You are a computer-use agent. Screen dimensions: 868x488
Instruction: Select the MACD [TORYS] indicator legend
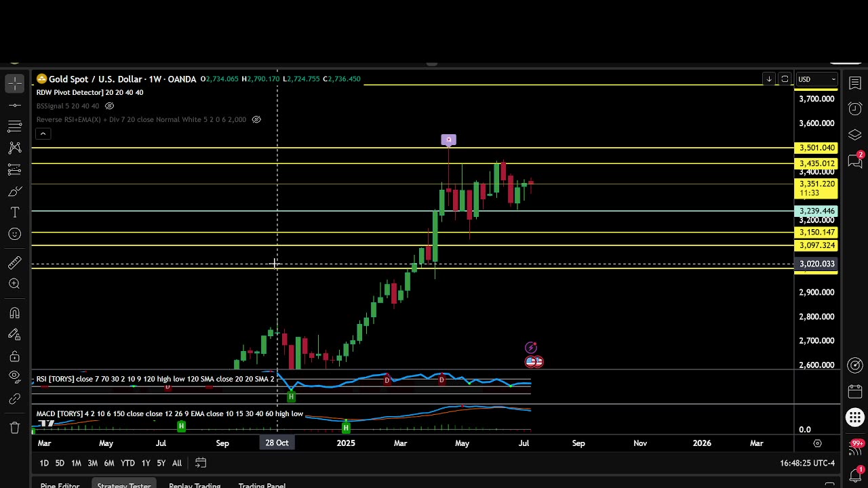170,413
